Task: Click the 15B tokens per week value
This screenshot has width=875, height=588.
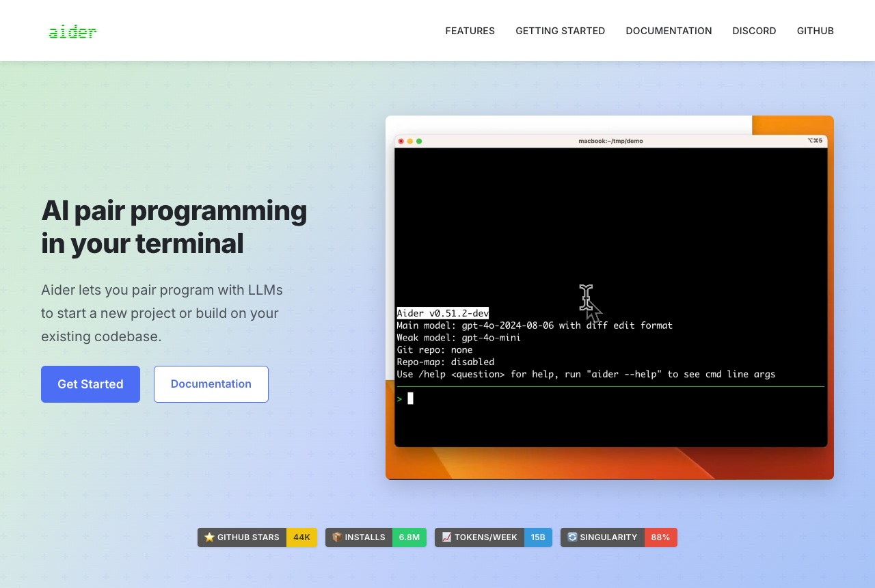Action: coord(538,537)
